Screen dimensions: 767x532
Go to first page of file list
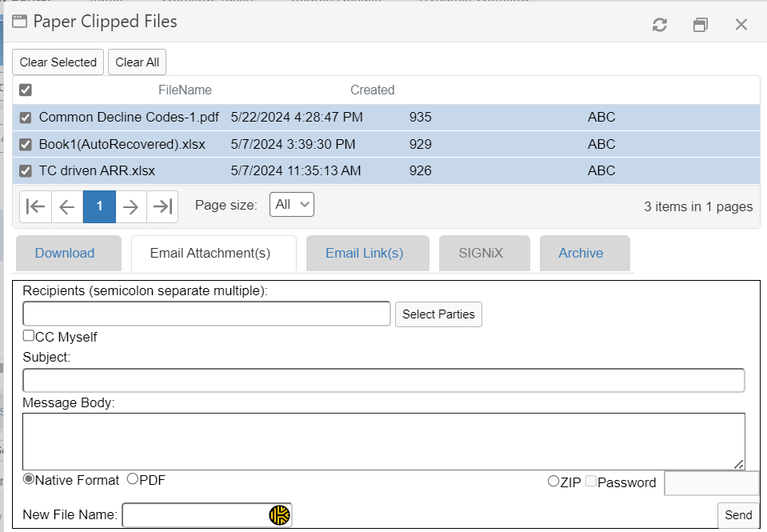pos(35,206)
